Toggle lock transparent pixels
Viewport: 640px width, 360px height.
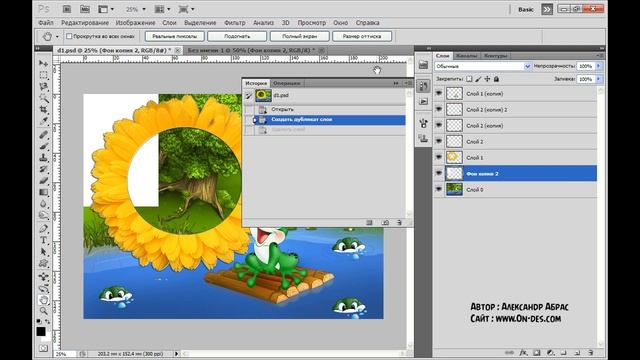click(469, 79)
